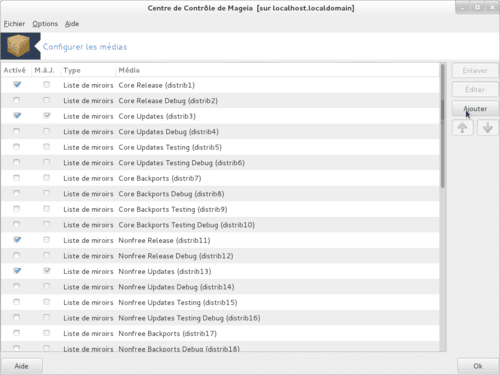Image resolution: width=500 pixels, height=375 pixels.
Task: Tick Activé for Core Backports Testing (distrib9)
Action: (x=16, y=209)
